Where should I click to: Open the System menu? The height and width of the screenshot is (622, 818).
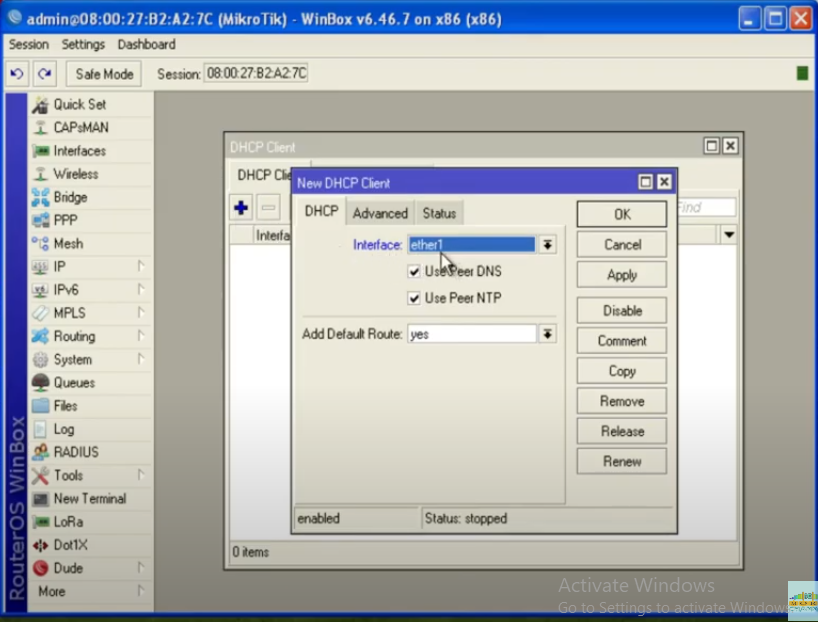coord(90,360)
